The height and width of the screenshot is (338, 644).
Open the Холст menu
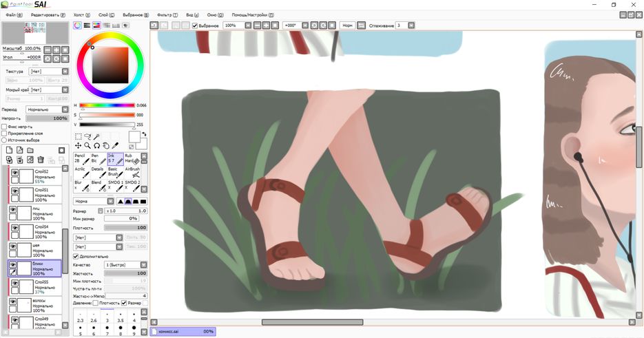coord(82,14)
